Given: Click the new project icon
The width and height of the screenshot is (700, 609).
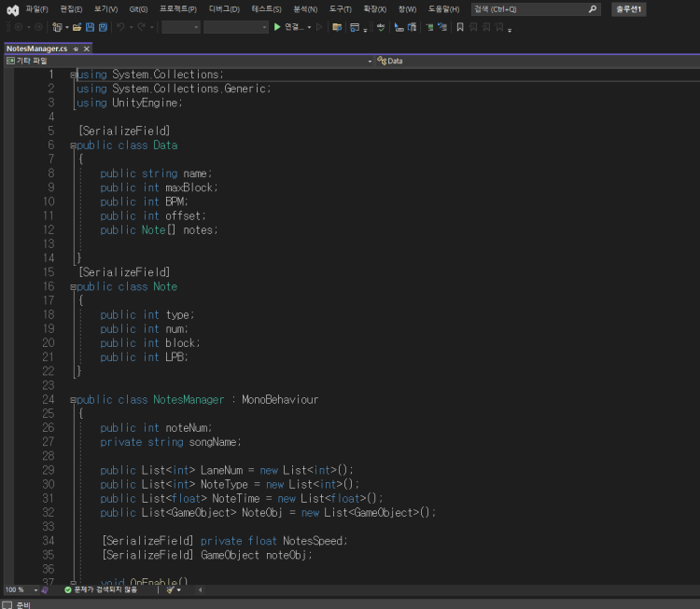Looking at the screenshot, I should point(57,27).
